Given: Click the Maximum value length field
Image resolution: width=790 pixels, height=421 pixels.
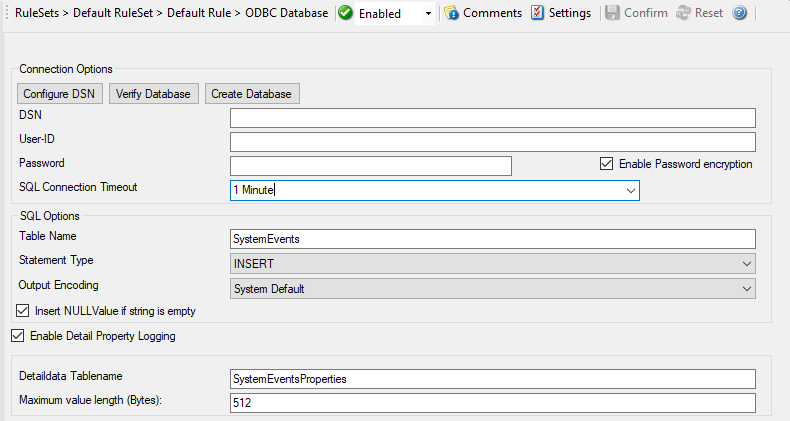Looking at the screenshot, I should click(492, 403).
